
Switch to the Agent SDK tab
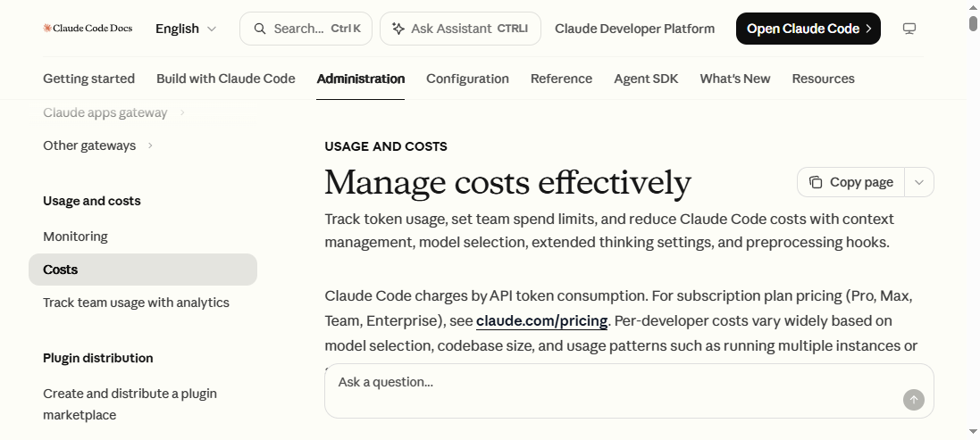(646, 79)
